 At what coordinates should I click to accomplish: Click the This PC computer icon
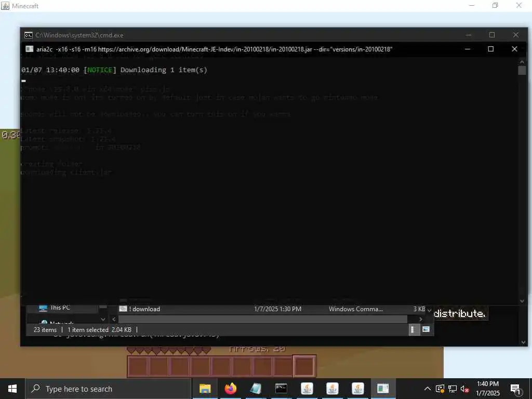(x=43, y=308)
